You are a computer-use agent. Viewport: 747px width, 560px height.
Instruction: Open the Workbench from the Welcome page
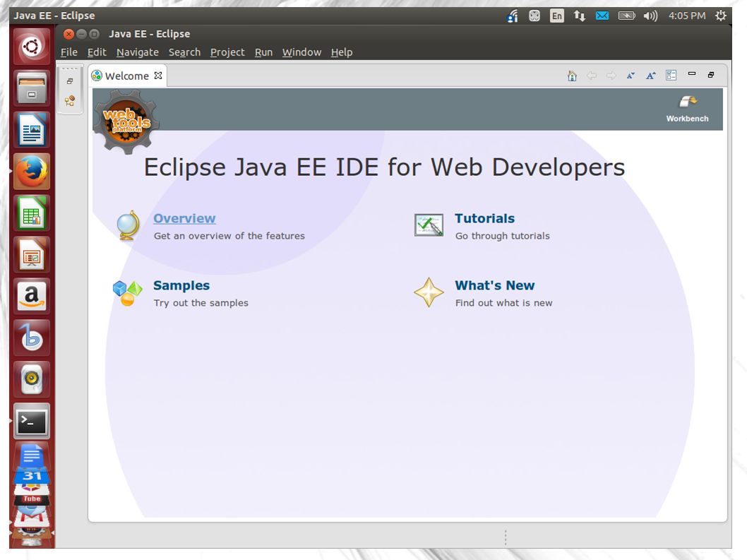click(x=687, y=109)
